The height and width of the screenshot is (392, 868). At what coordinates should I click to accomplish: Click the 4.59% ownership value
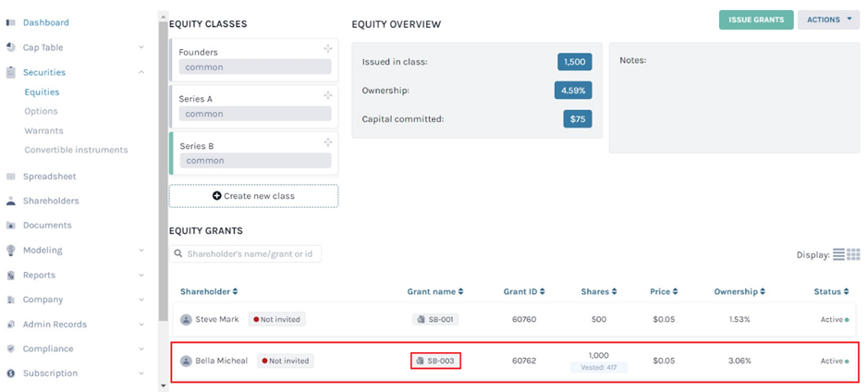[573, 91]
